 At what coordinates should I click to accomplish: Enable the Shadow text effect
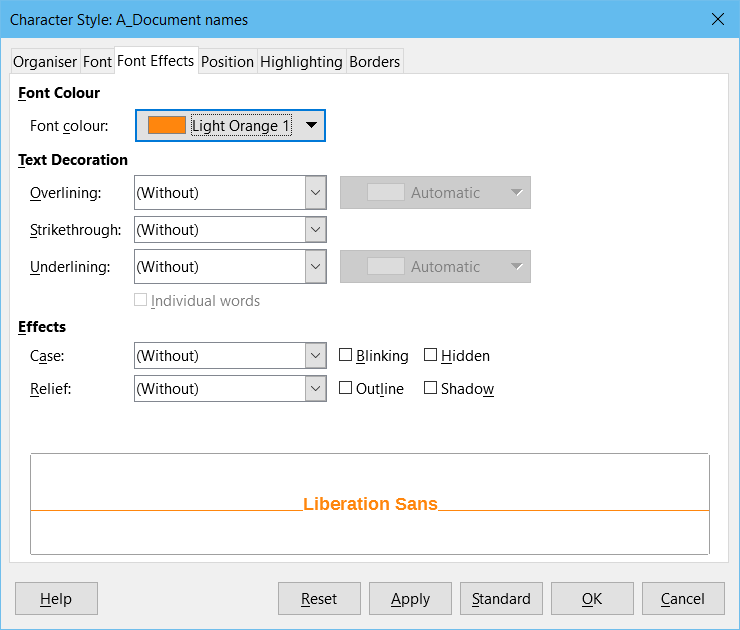coord(431,388)
